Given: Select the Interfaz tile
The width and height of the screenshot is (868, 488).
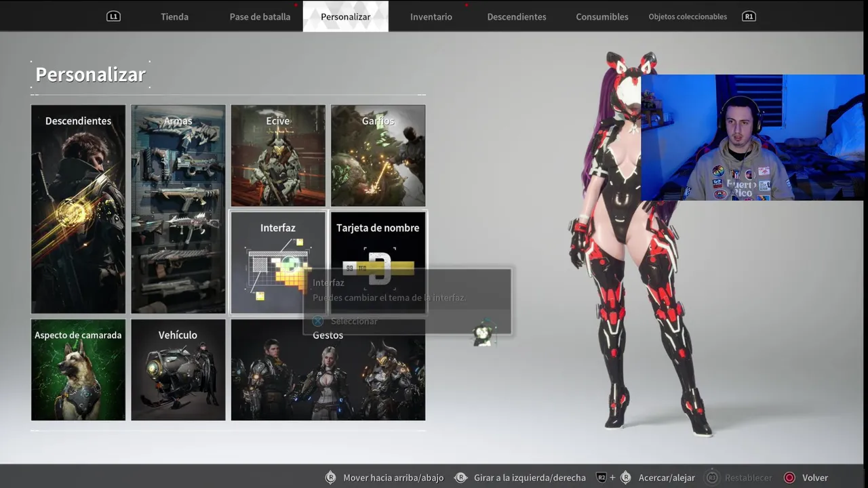Looking at the screenshot, I should (278, 262).
